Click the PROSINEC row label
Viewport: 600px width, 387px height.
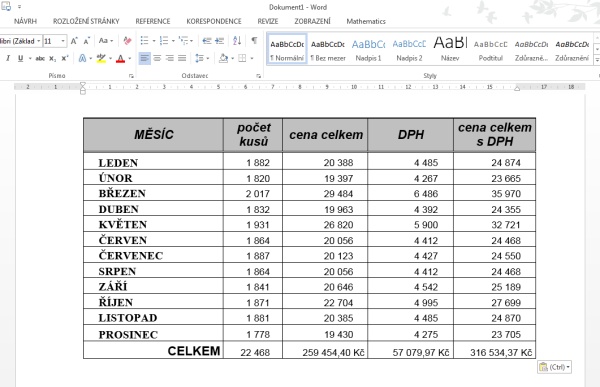point(128,335)
